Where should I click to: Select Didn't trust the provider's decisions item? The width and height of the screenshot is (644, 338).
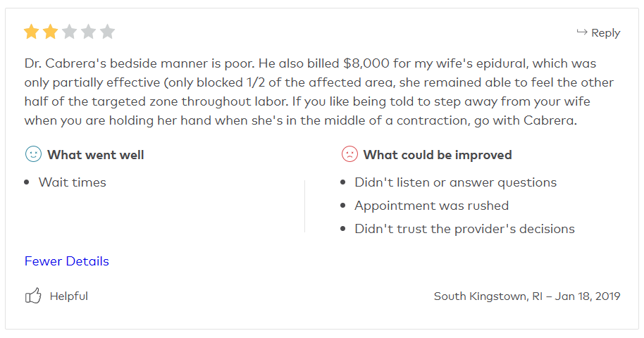tap(464, 229)
